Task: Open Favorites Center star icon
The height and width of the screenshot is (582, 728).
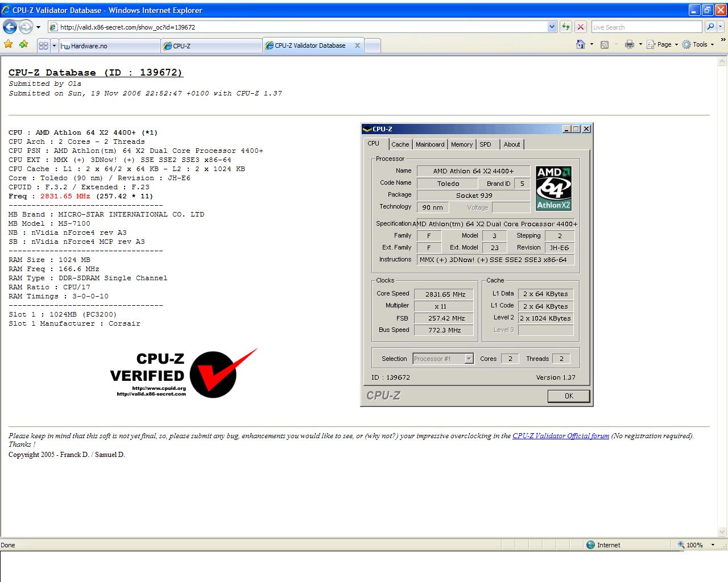Action: 9,44
